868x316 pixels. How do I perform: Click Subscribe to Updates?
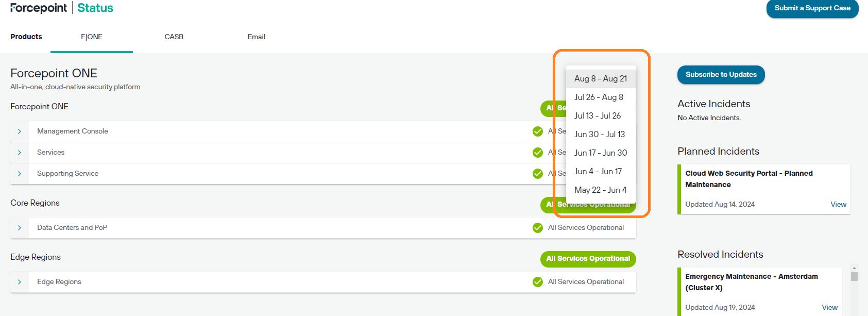click(x=721, y=75)
